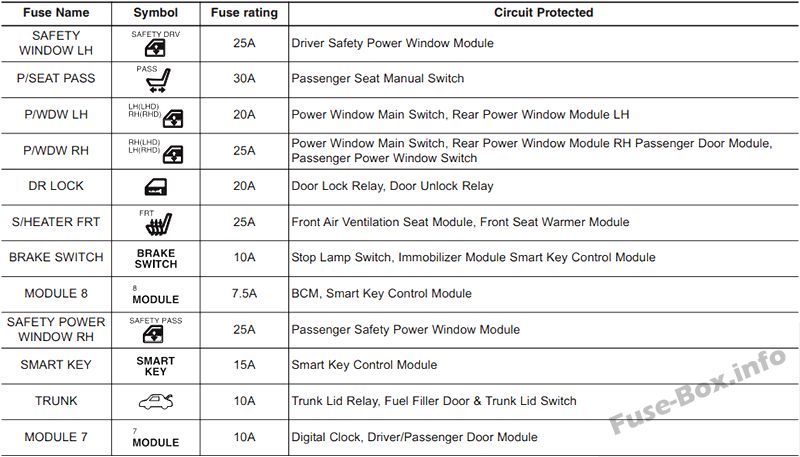Click the Fuse rating column header
Image resolution: width=800 pixels, height=457 pixels.
coord(244,13)
